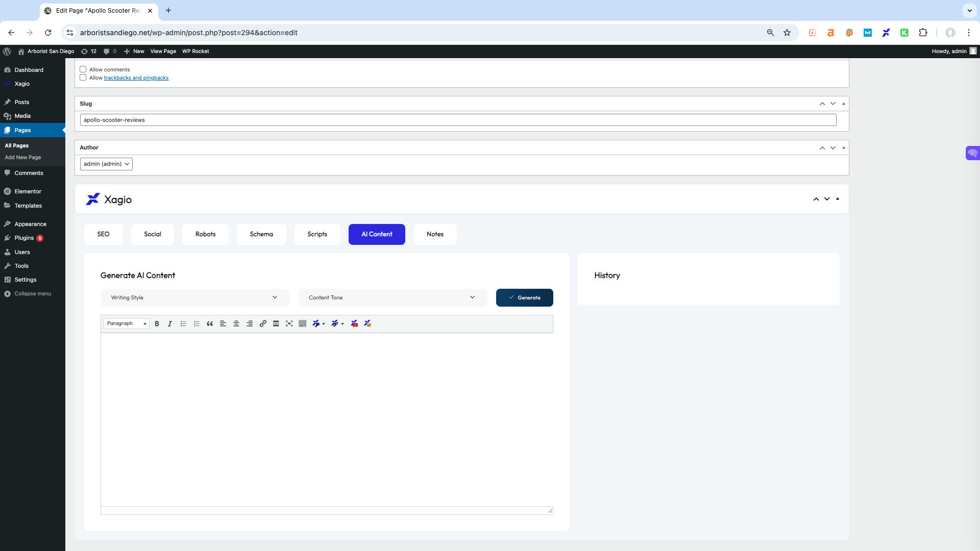
Task: Collapse the admin sidebar menu
Action: [33, 293]
